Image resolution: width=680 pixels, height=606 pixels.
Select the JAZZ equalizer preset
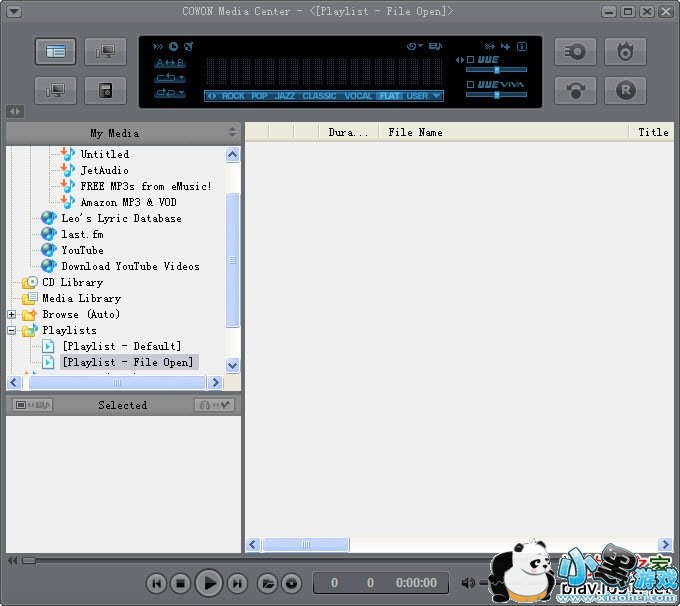pyautogui.click(x=285, y=96)
